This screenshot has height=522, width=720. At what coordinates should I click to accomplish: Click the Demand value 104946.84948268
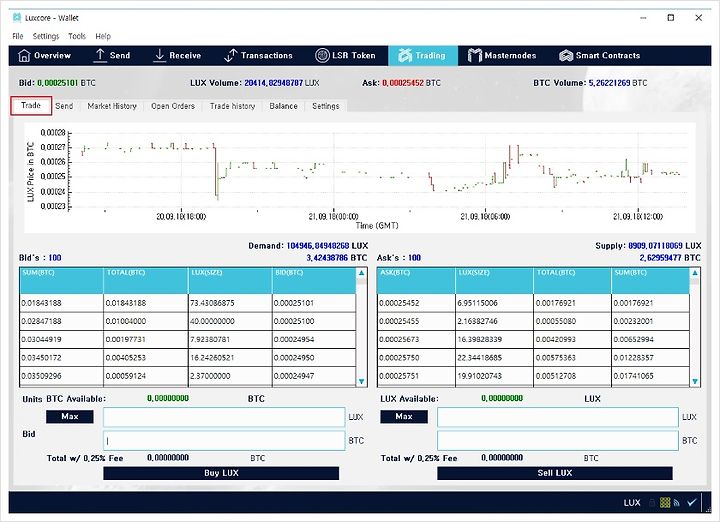(318, 246)
